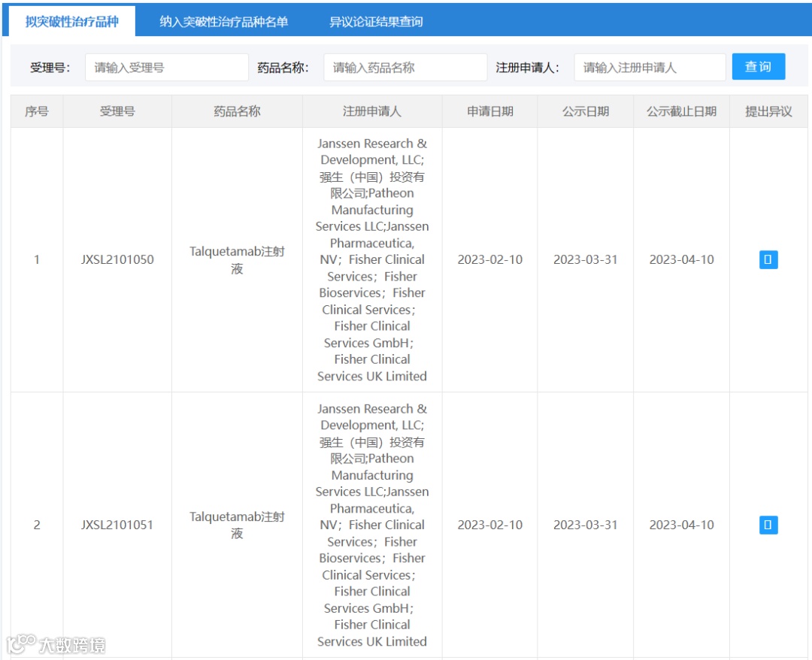Click serial number 2 cell

point(37,525)
